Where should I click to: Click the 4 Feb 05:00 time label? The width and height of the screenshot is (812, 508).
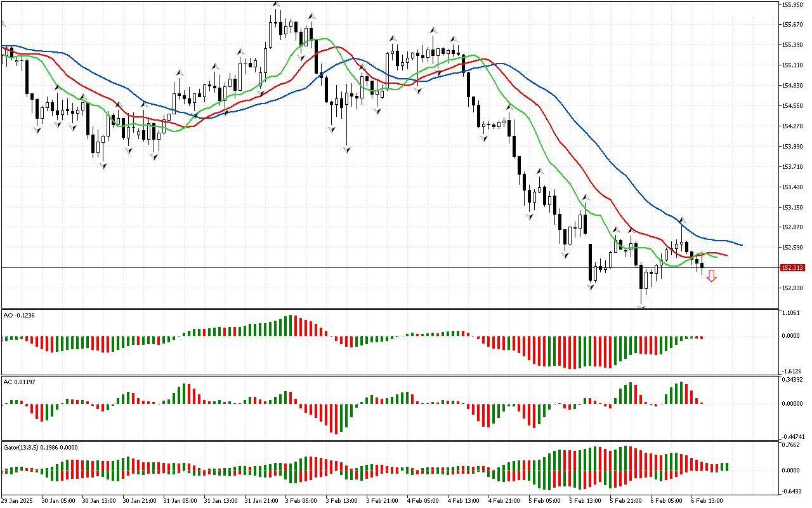point(421,501)
